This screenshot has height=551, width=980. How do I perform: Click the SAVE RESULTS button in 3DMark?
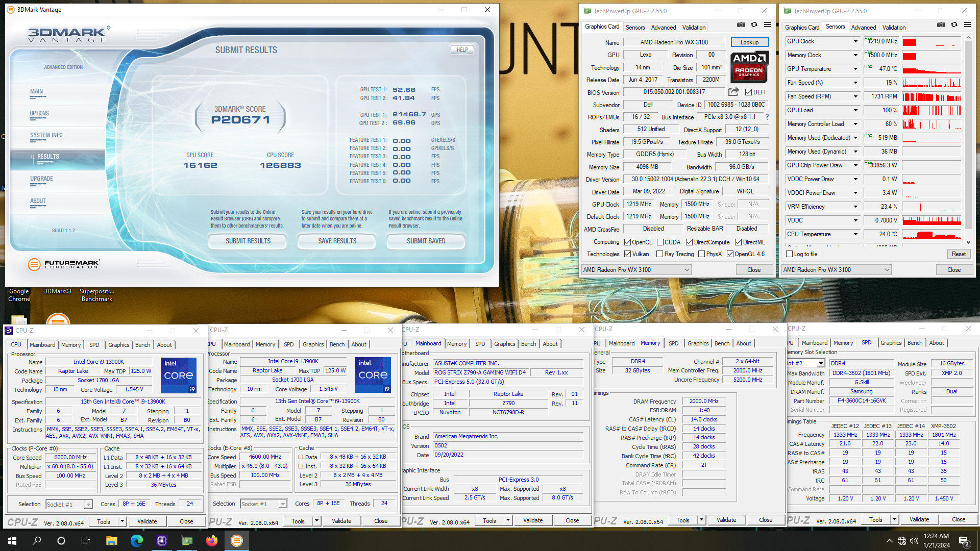pyautogui.click(x=337, y=241)
